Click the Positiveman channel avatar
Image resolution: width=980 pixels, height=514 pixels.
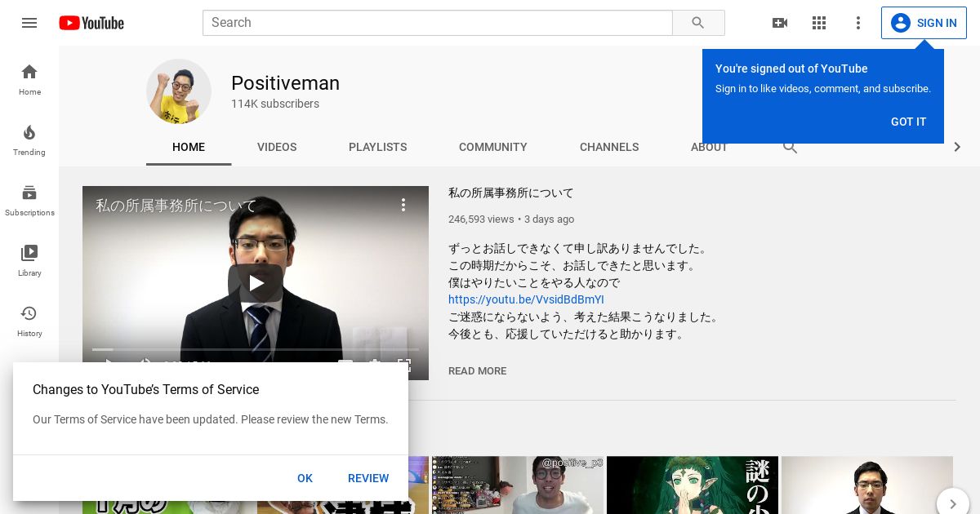pos(179,91)
